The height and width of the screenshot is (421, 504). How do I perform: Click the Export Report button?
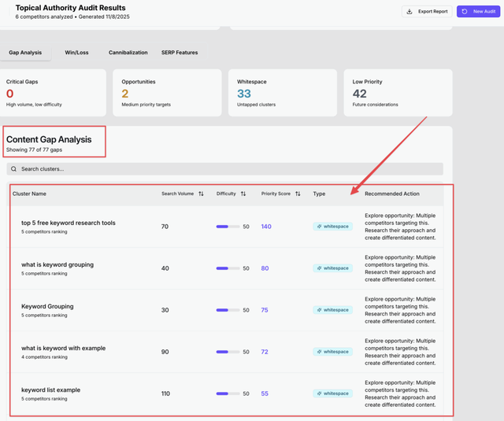[427, 12]
